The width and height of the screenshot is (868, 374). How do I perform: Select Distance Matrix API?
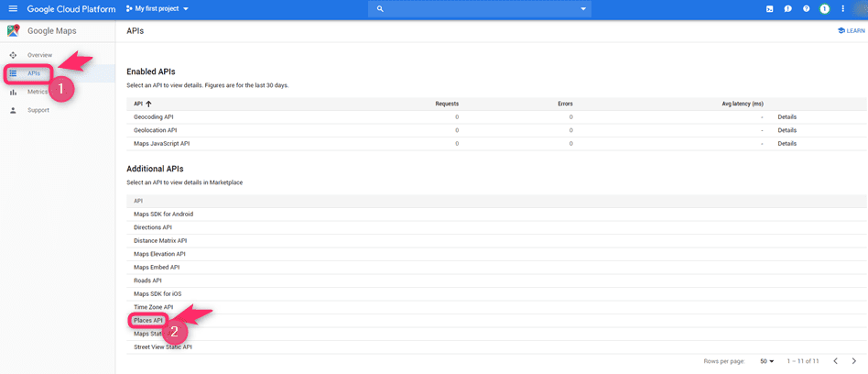pyautogui.click(x=160, y=241)
